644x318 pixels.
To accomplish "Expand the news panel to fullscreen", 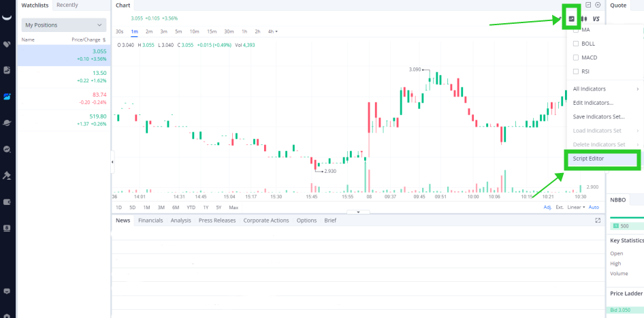I will (598, 221).
